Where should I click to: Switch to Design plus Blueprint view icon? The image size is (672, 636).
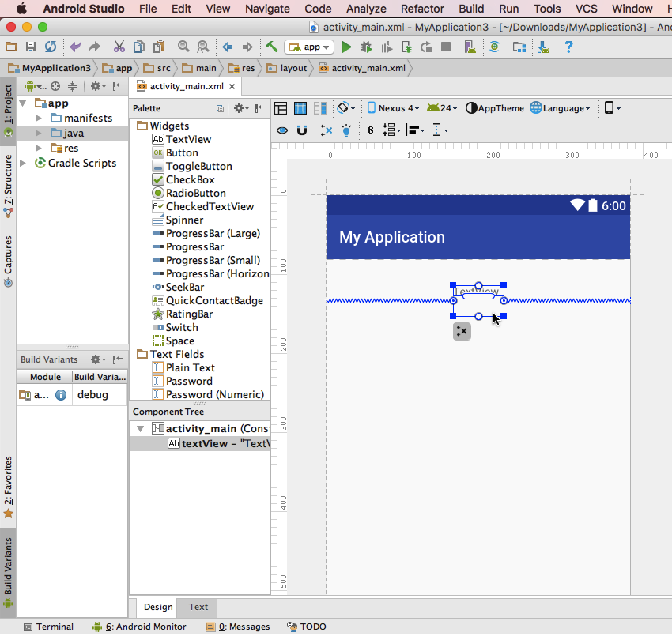[x=320, y=108]
